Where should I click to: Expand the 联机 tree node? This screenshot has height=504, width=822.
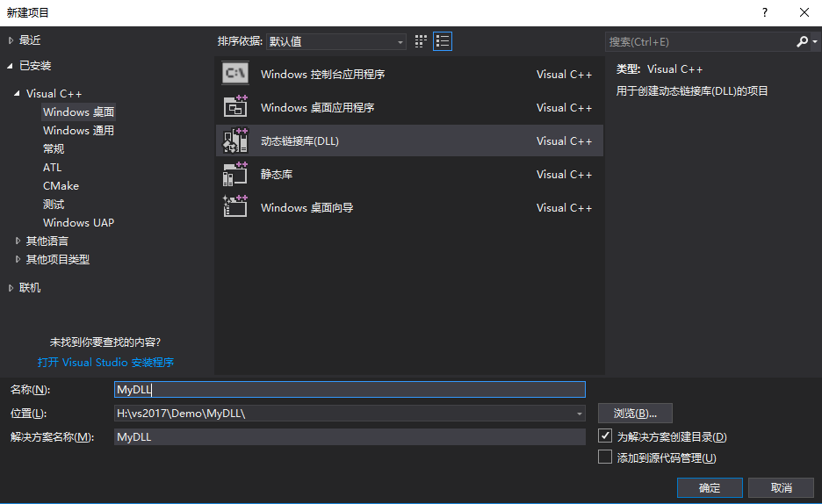tap(11, 288)
